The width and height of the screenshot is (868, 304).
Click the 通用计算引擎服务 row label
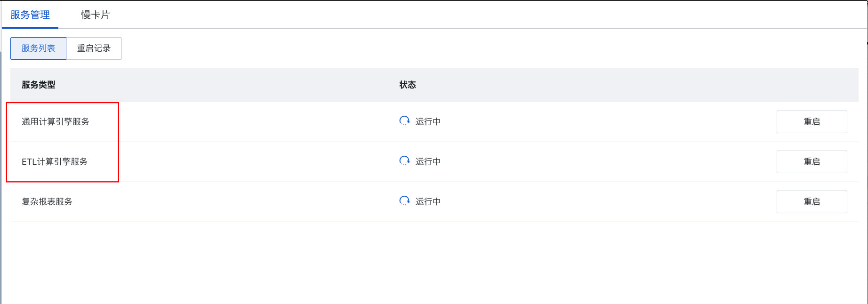(x=56, y=122)
